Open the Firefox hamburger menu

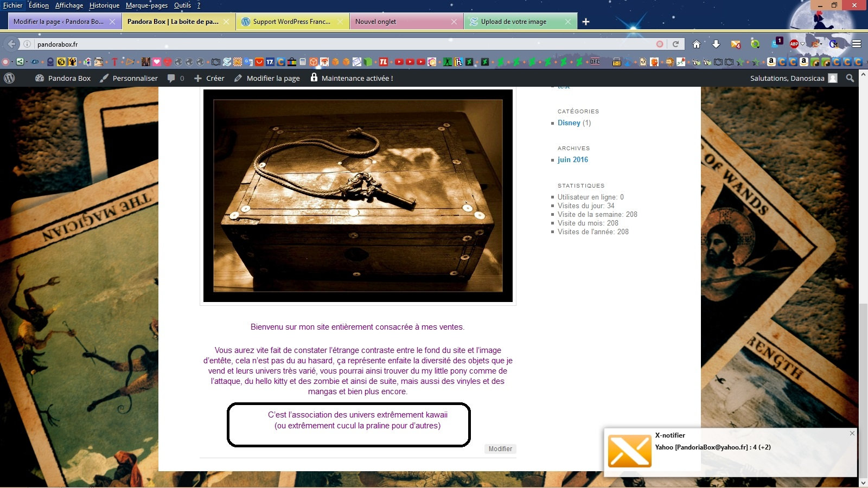coord(857,44)
